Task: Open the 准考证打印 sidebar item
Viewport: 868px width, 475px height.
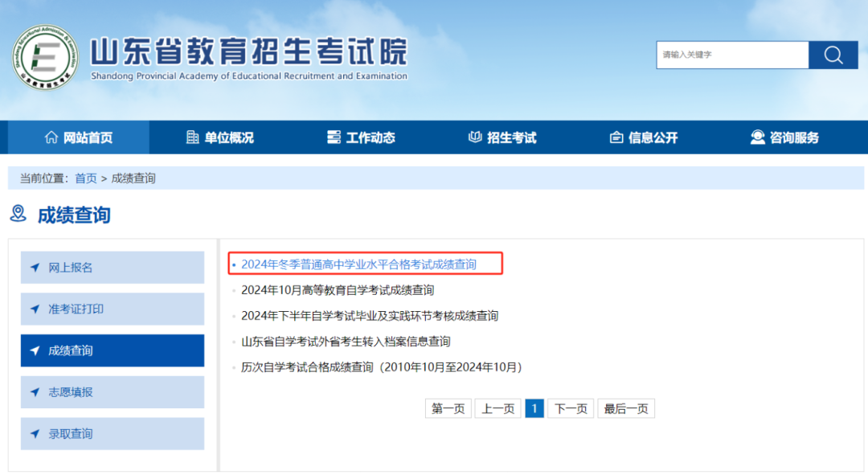Action: coord(113,309)
